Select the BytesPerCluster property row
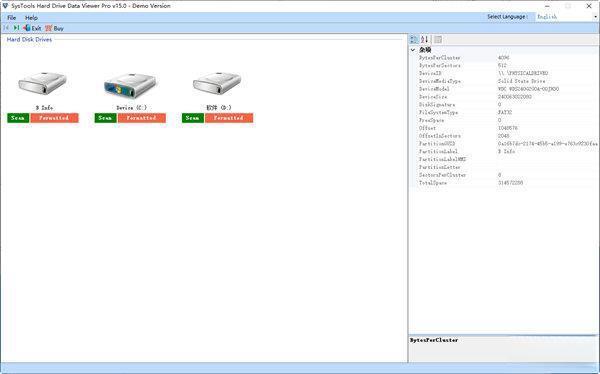600x374 pixels. (507, 58)
